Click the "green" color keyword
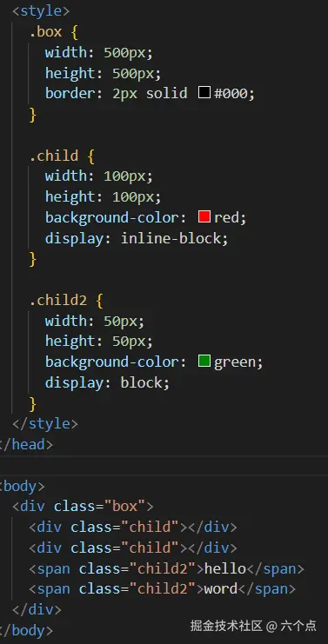Screen dimensions: 328x644 coord(234,362)
